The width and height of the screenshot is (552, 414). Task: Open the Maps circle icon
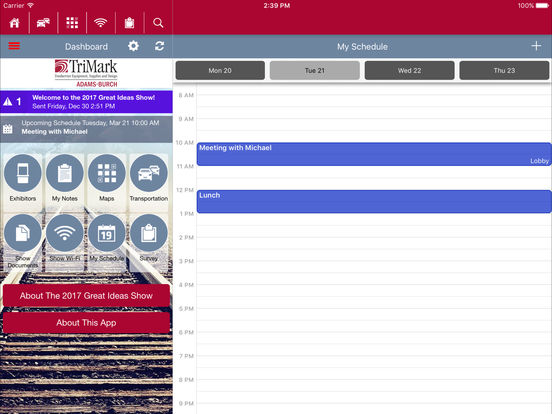coord(107,173)
